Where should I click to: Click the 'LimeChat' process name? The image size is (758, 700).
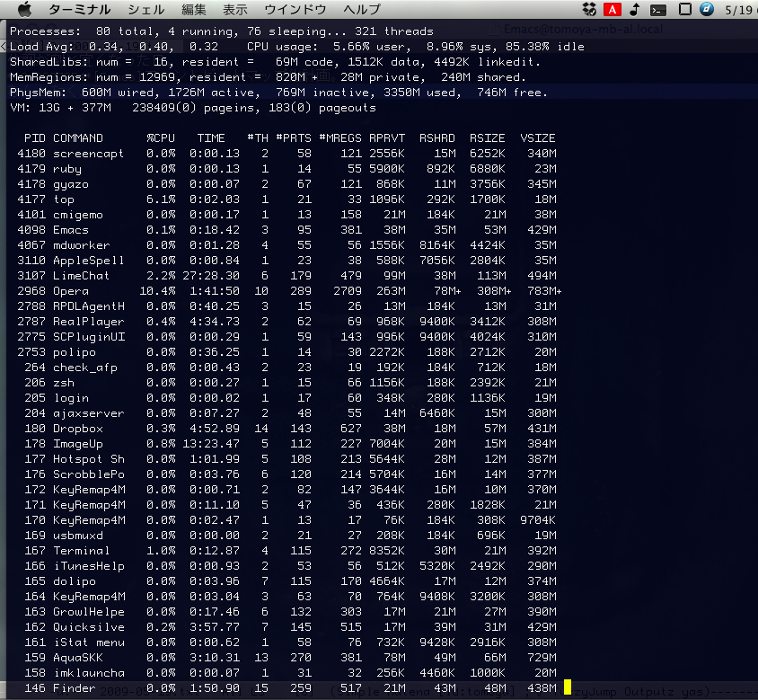pos(81,276)
